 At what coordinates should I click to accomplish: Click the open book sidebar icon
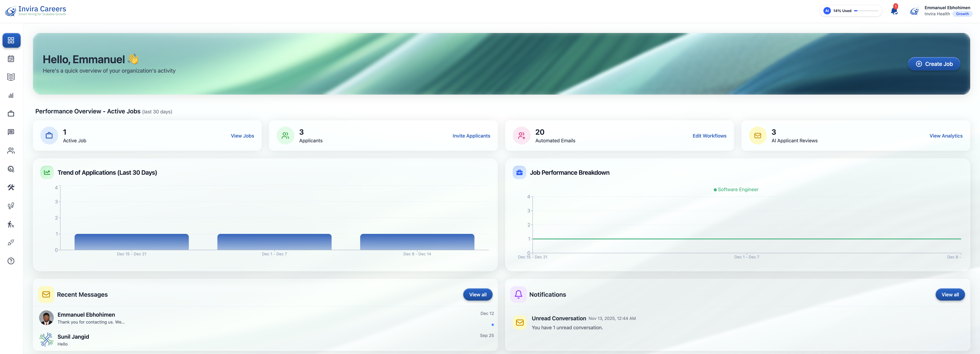[x=11, y=77]
